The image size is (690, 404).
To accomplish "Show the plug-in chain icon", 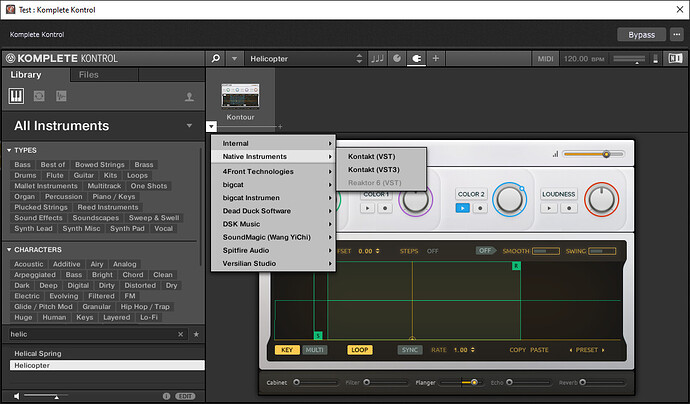I will click(416, 58).
